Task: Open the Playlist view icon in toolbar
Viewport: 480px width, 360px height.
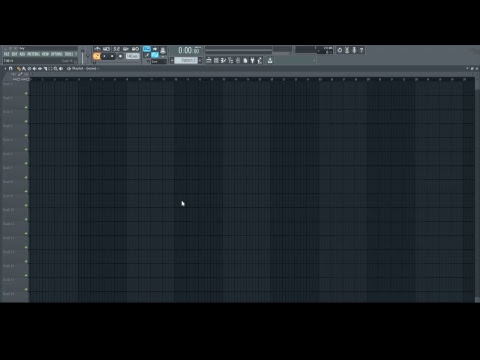Action: coord(209,60)
